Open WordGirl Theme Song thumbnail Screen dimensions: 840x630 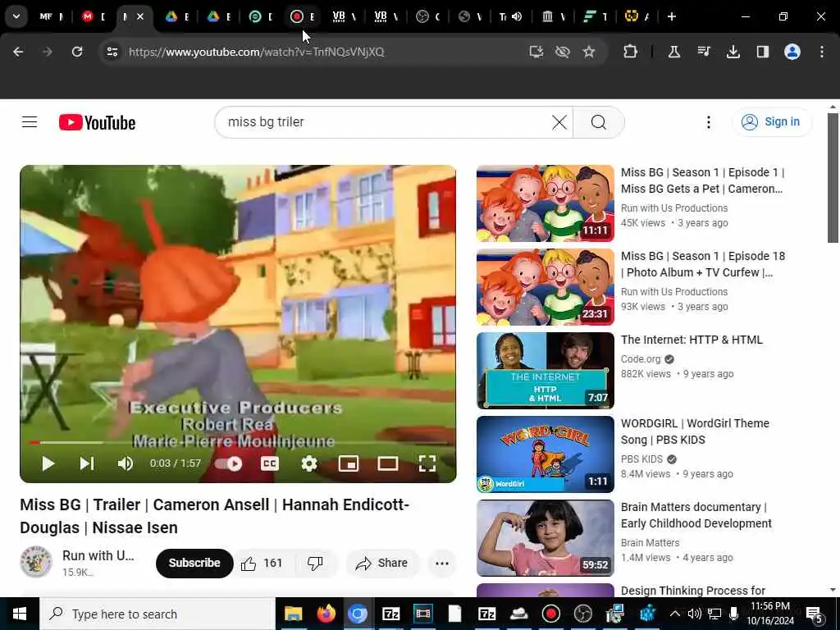(545, 454)
